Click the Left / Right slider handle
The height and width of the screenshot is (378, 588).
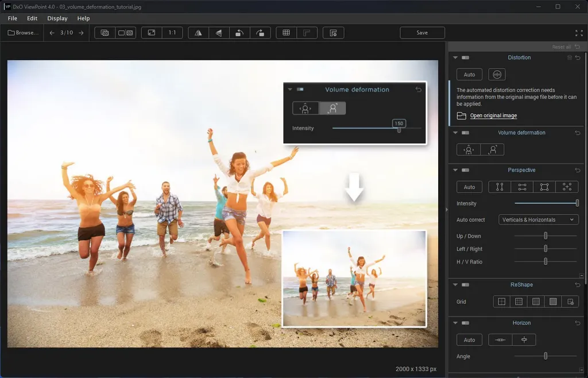tap(546, 249)
